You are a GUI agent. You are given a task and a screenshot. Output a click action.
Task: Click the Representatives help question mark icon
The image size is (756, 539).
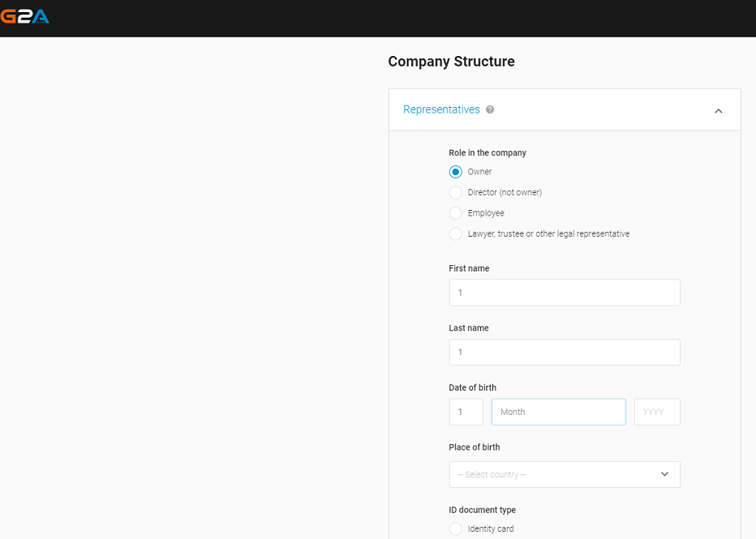pyautogui.click(x=490, y=109)
